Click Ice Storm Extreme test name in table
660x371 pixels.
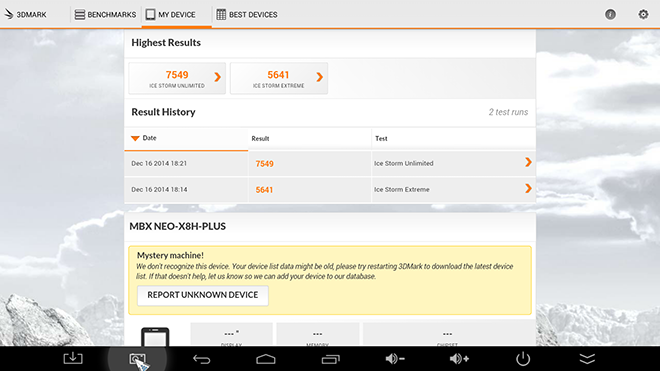pyautogui.click(x=402, y=190)
